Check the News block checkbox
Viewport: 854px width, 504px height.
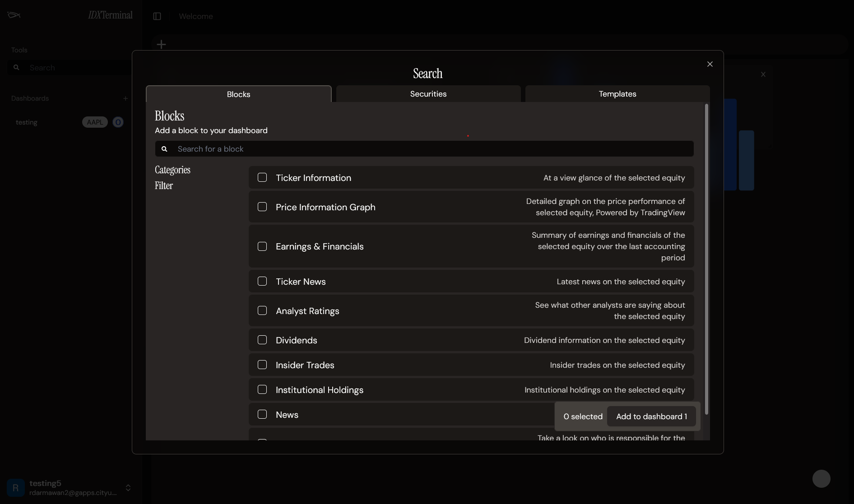(x=262, y=414)
